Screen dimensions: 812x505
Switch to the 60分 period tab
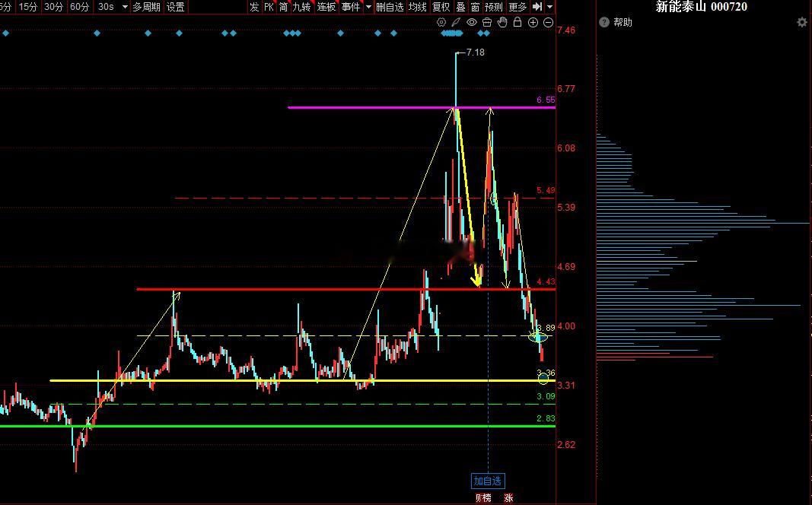(79, 7)
